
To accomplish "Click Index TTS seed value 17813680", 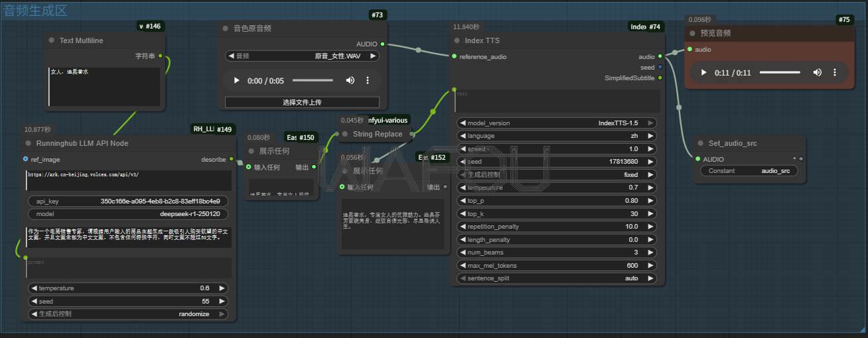I will click(557, 162).
